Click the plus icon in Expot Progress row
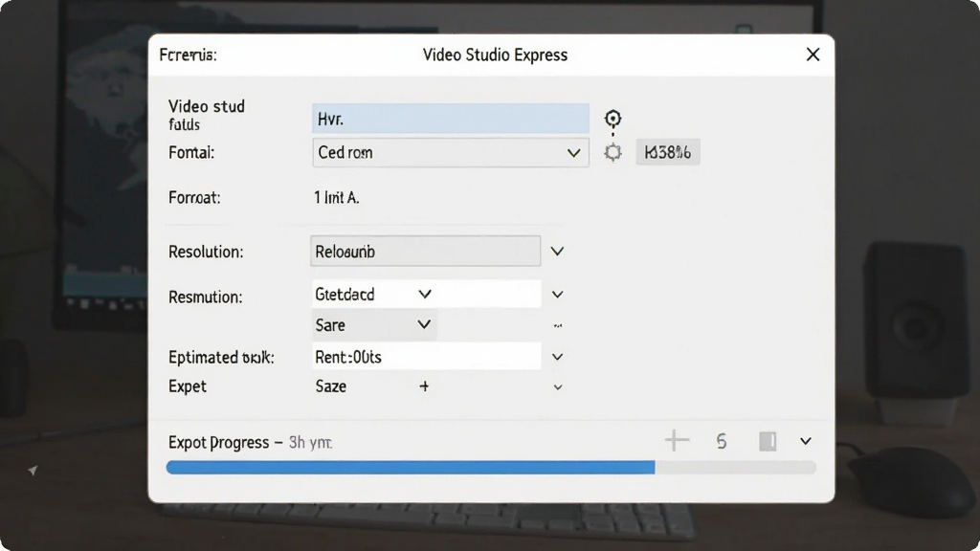Viewport: 980px width, 551px height. 677,440
